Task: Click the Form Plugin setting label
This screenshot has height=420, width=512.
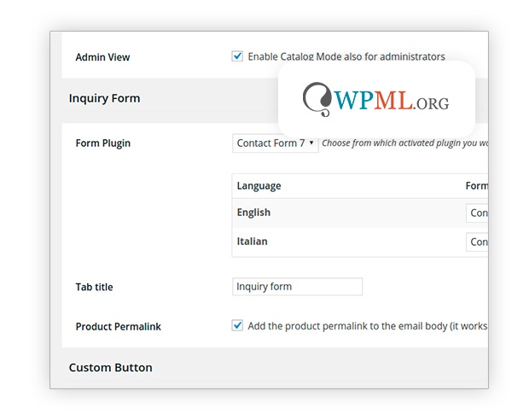Action: click(x=103, y=143)
